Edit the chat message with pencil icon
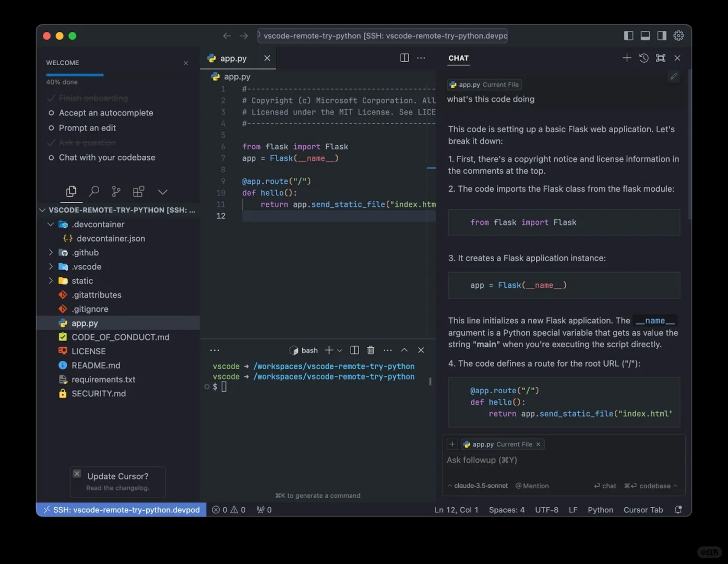 (674, 77)
